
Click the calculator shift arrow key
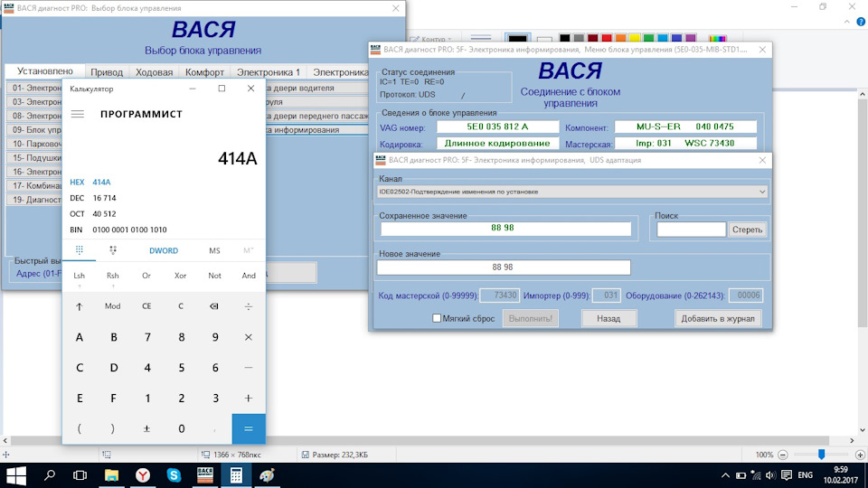(80, 306)
